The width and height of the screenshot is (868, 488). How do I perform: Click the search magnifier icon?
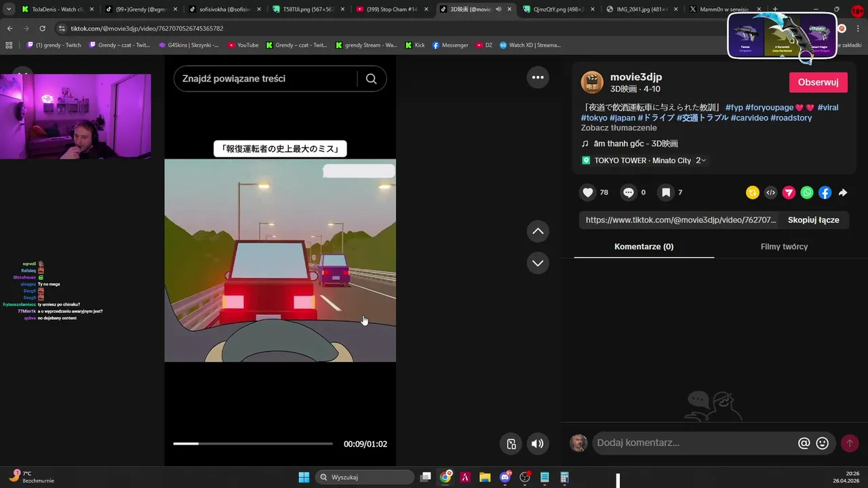(371, 79)
